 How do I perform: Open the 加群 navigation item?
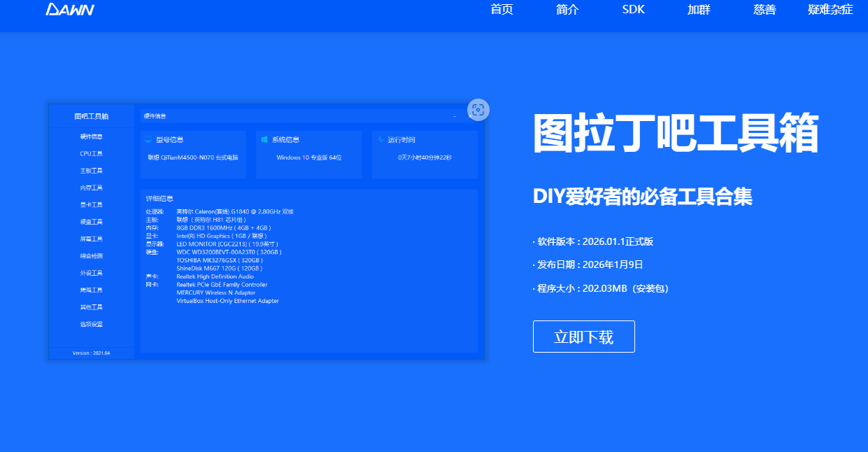click(699, 10)
